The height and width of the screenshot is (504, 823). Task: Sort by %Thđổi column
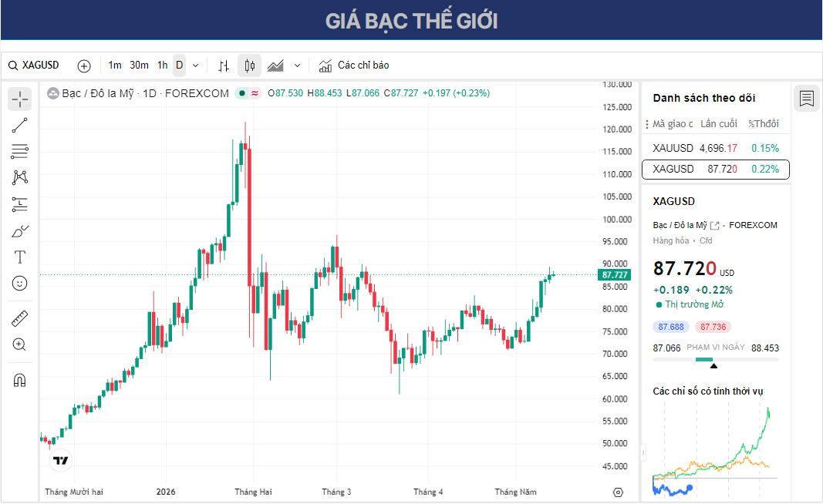(764, 124)
